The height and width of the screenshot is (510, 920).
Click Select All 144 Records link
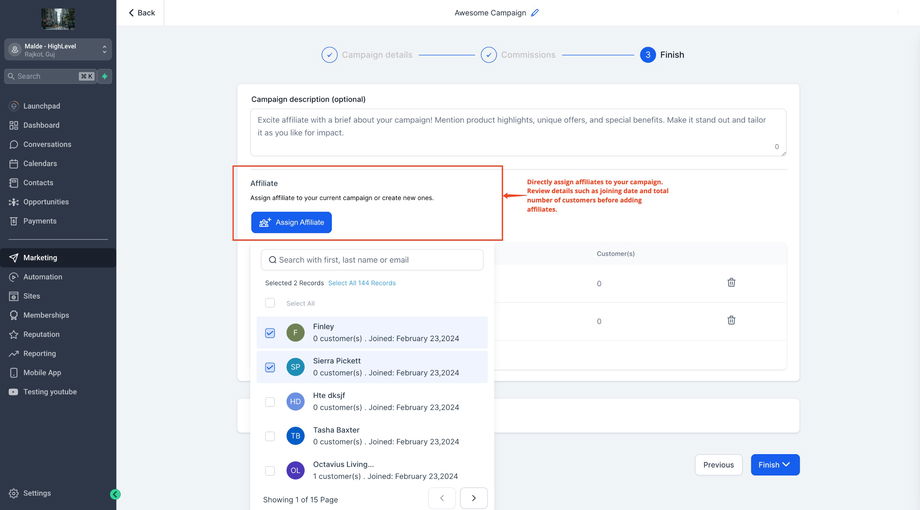coord(362,283)
